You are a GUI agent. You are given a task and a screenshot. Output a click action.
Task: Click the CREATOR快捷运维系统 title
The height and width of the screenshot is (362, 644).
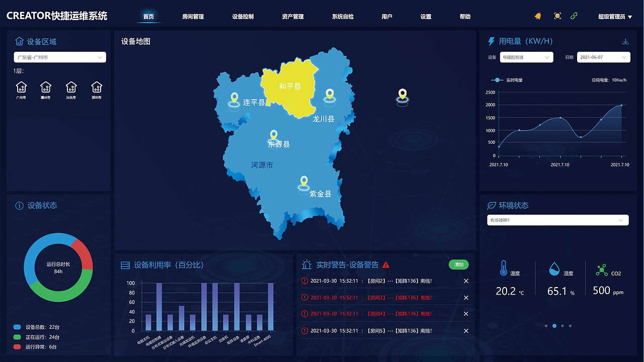(x=57, y=16)
